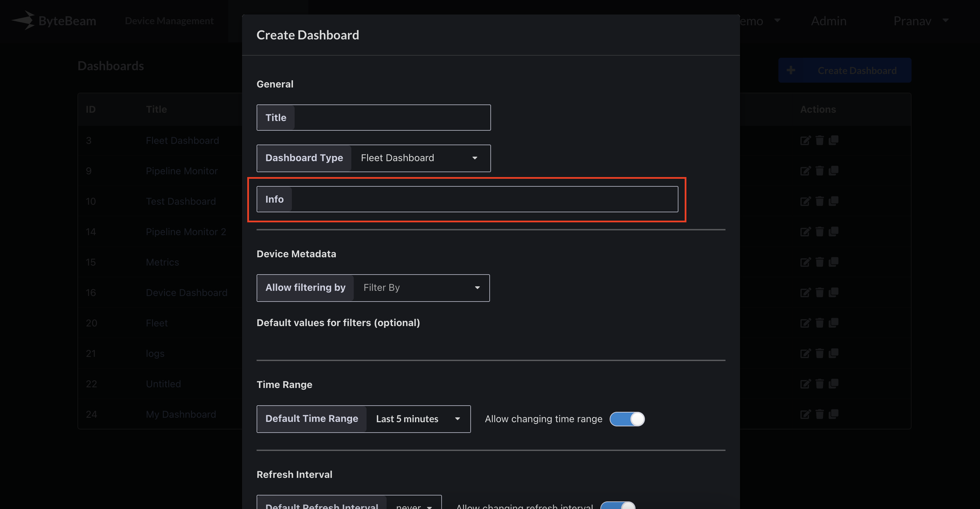Click edit icon for My Dashnboard row

pos(805,414)
